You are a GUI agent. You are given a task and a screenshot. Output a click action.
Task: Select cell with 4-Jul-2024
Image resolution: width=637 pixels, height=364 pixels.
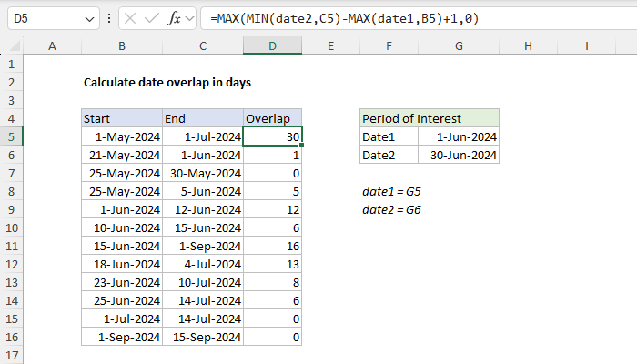[x=203, y=265]
